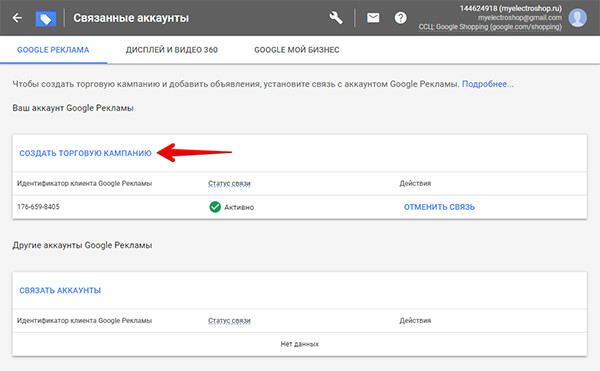Follow the Подробнее link
The width and height of the screenshot is (600, 371).
click(x=488, y=84)
